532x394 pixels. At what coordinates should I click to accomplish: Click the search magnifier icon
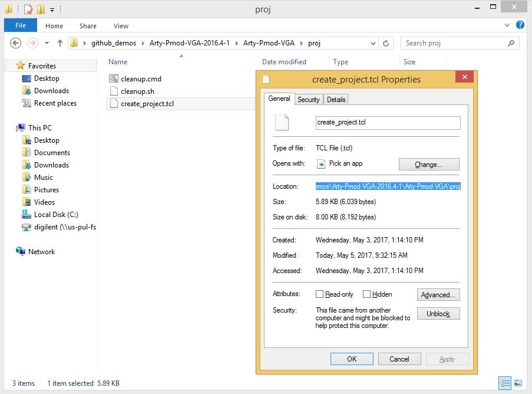[511, 43]
